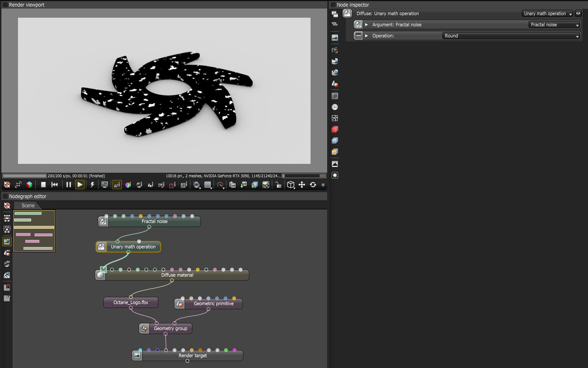This screenshot has height=368, width=588.
Task: Toggle the eye icon in Node inspector
Action: [x=578, y=13]
